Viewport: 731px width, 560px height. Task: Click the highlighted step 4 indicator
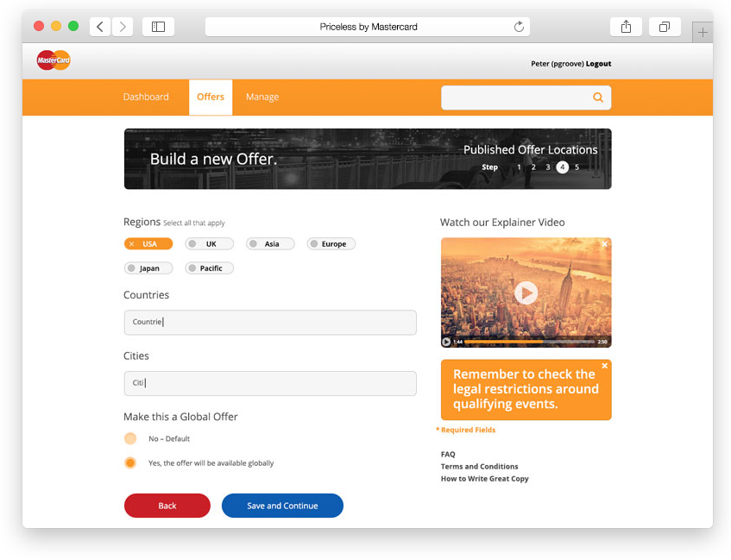[x=562, y=167]
